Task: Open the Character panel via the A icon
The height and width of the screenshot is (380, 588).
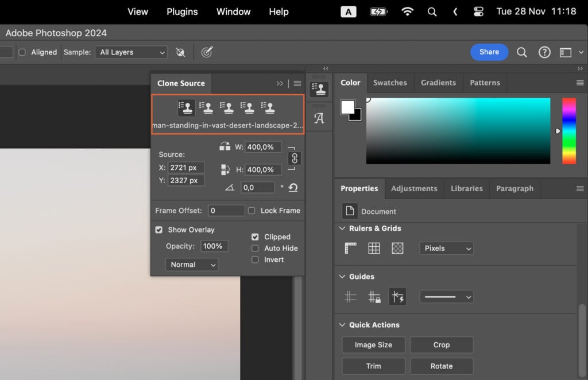Action: (319, 118)
